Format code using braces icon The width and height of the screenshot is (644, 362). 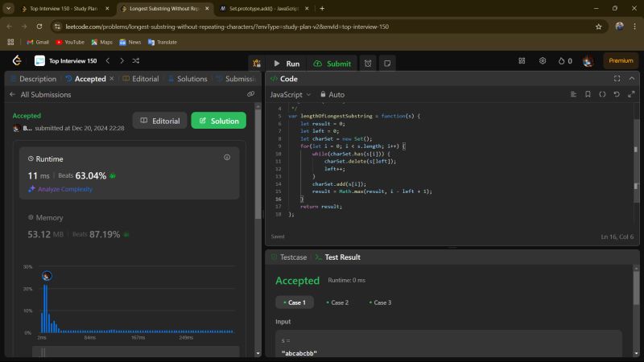[602, 94]
